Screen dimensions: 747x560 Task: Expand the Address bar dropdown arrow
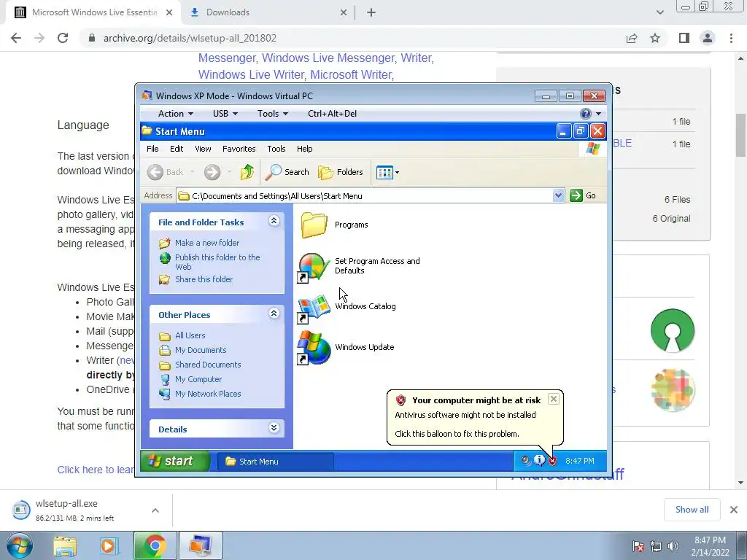click(558, 195)
